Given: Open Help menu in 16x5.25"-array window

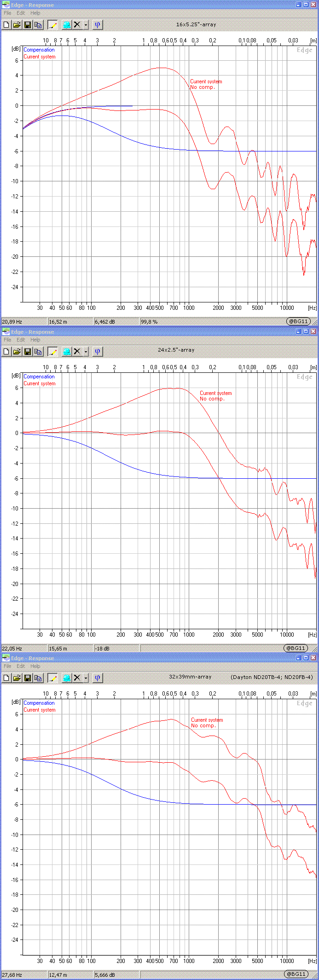Looking at the screenshot, I should click(35, 13).
